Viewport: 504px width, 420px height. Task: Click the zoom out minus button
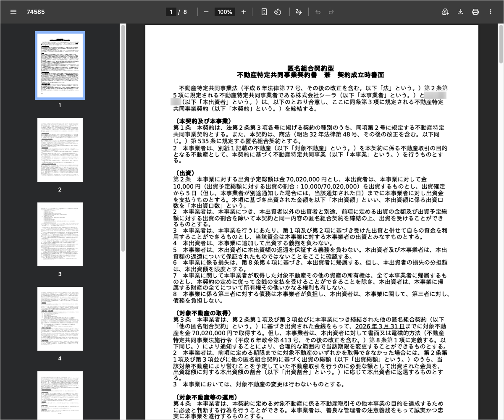point(206,12)
